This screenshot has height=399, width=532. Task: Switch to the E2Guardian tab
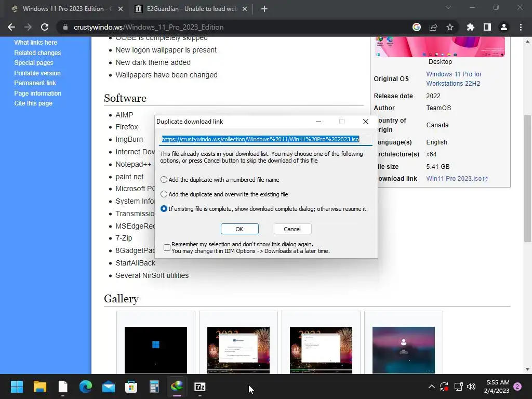tap(191, 9)
